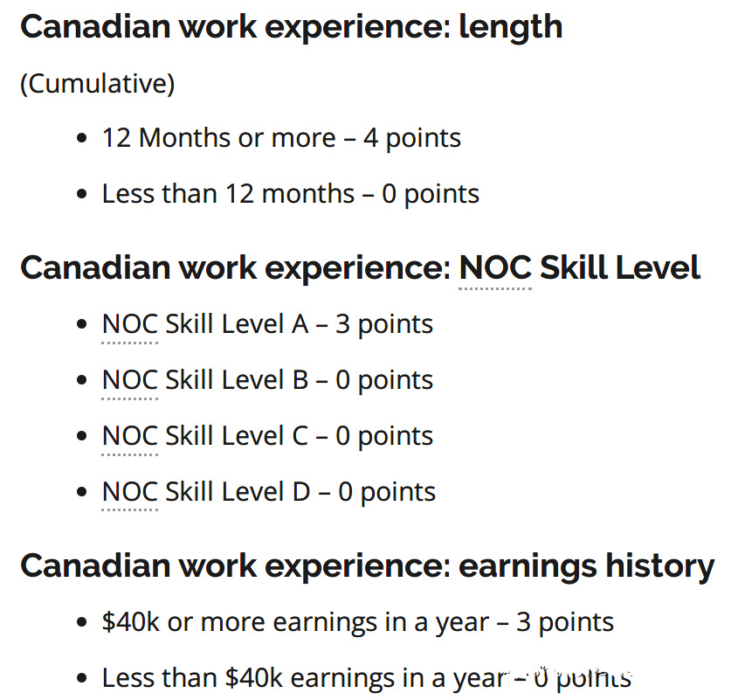Screen dimensions: 731x700
Task: Click the '0 points' text for Skill Level D
Action: (x=387, y=493)
